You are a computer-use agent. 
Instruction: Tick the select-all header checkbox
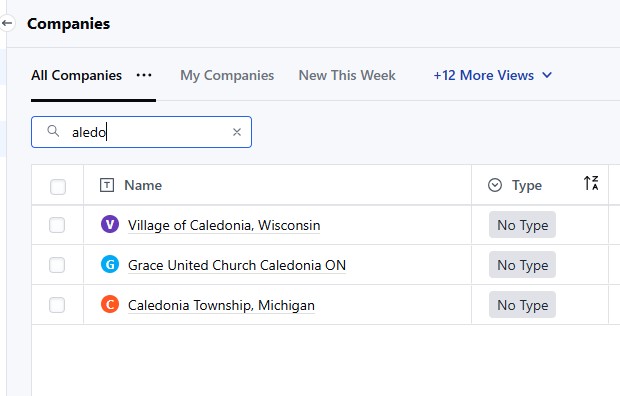pyautogui.click(x=58, y=187)
